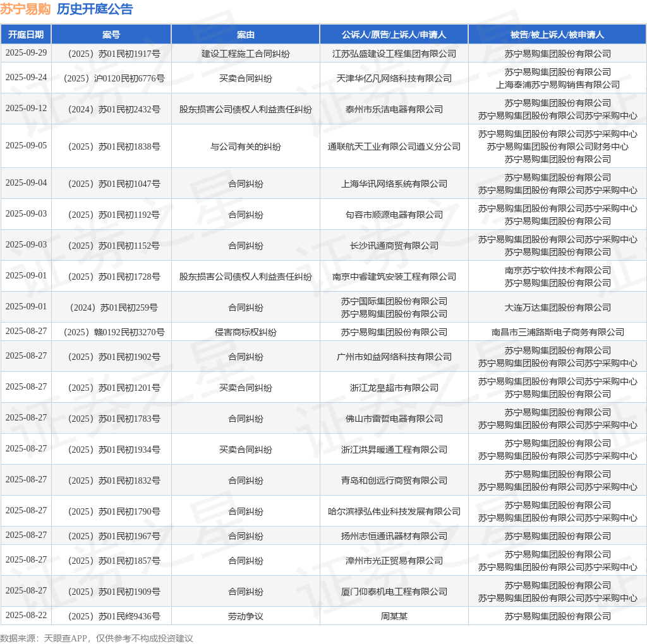The height and width of the screenshot is (644, 647).
Task: Click plaintiff 厦门仰泰机电工程有限公司
Action: 394,592
